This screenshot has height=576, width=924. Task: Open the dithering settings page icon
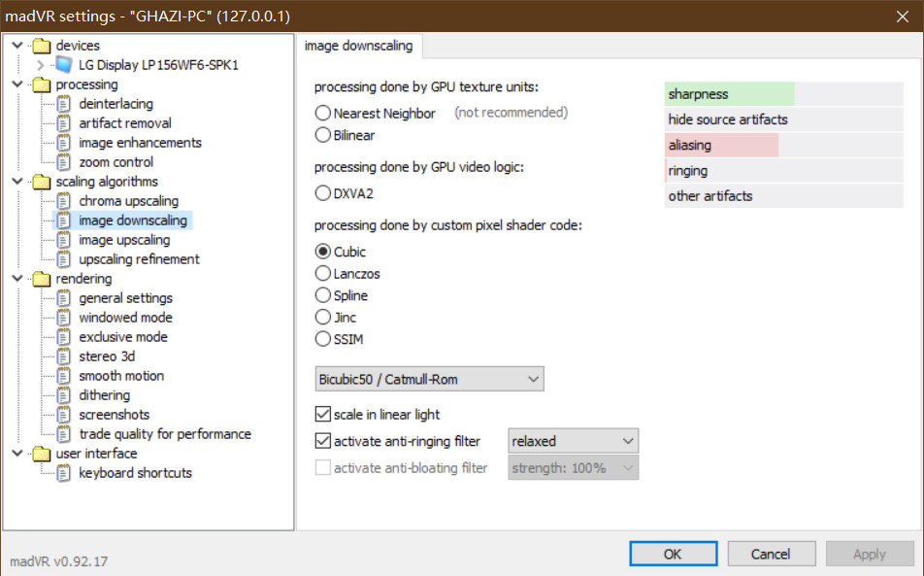pyautogui.click(x=64, y=395)
